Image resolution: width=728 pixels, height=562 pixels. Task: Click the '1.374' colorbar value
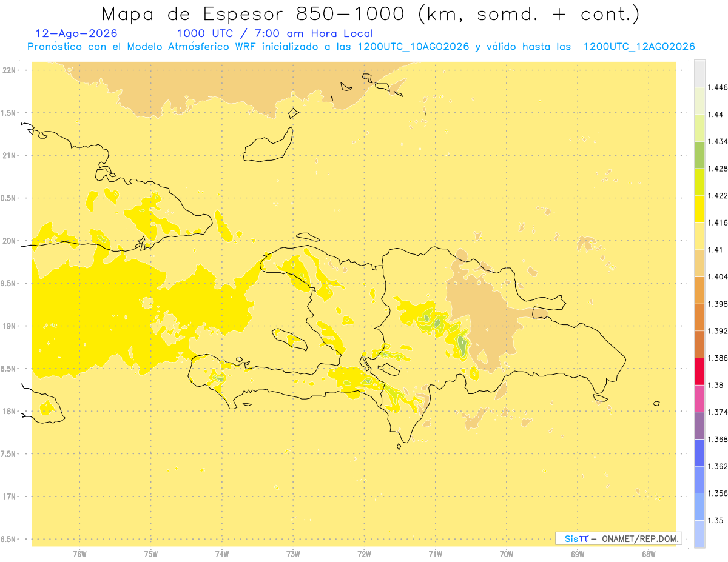[717, 412]
